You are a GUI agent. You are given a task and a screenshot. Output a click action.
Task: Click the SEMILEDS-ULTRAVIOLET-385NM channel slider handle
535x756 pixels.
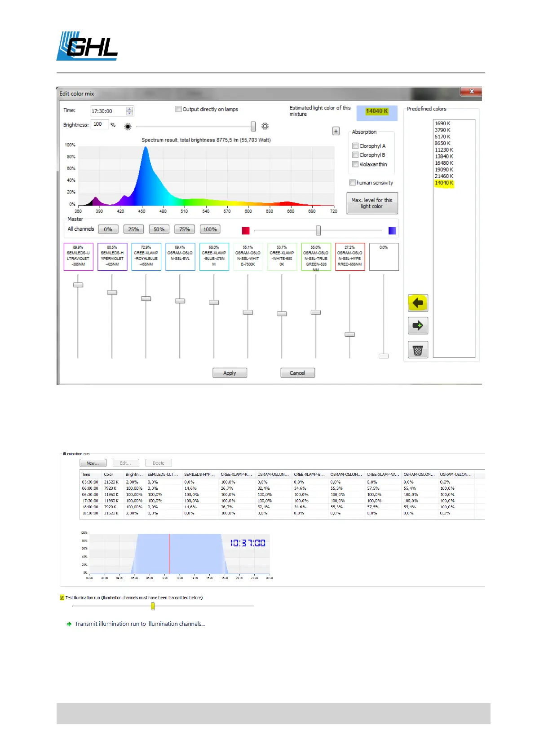78,285
